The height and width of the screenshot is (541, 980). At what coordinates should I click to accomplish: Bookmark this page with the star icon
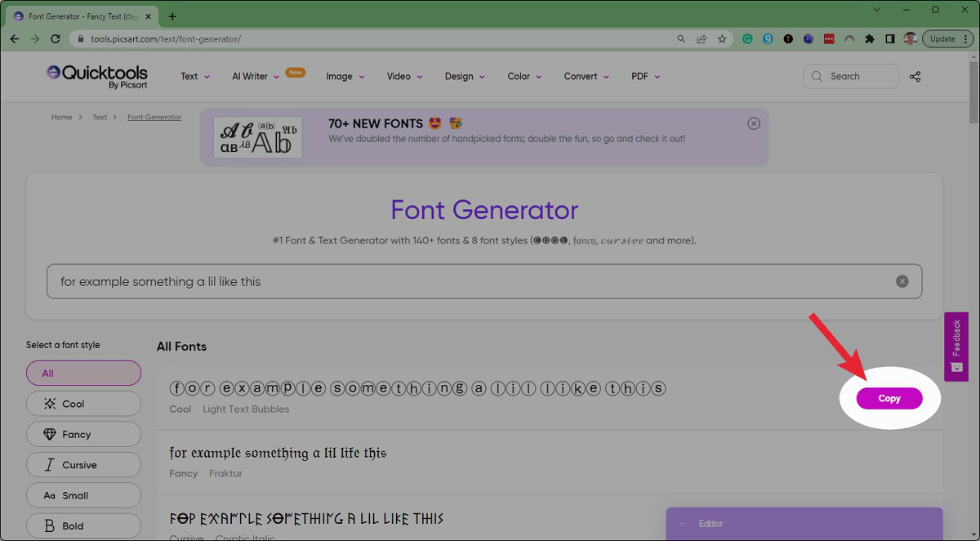[722, 38]
